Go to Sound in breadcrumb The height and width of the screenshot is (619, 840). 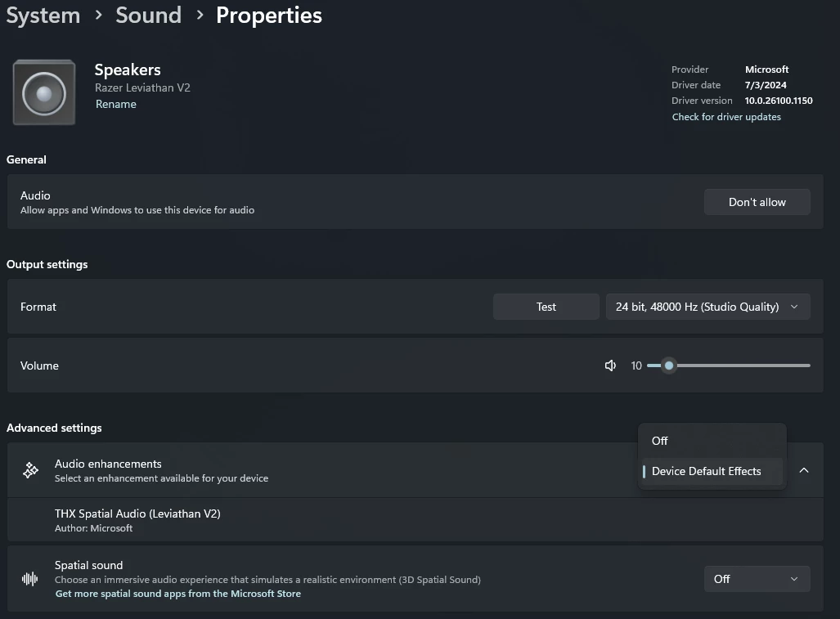pos(148,15)
